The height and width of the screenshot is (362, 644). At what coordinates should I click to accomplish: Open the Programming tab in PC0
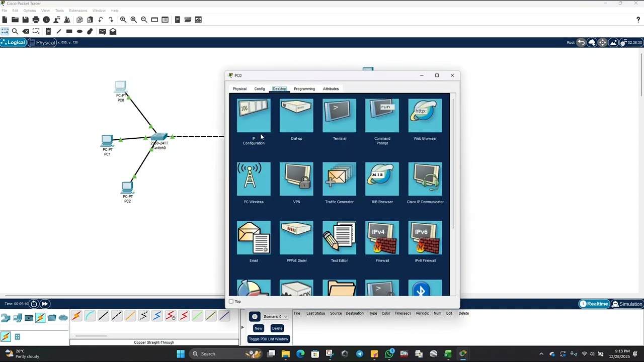[x=304, y=89]
